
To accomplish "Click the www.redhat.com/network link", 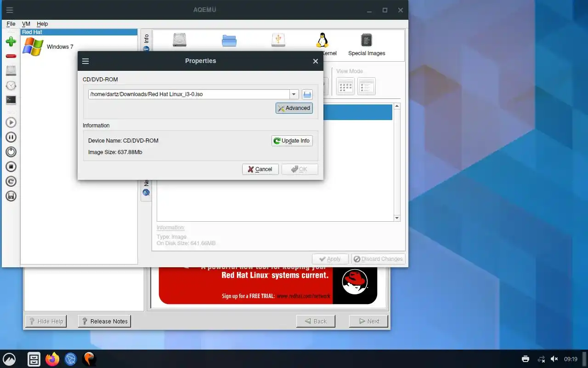I will pos(304,296).
